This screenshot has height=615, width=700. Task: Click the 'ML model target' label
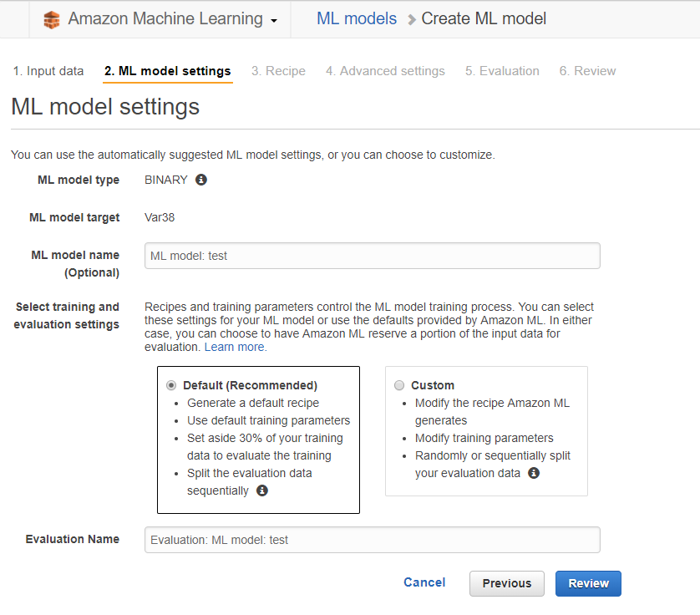coord(74,217)
